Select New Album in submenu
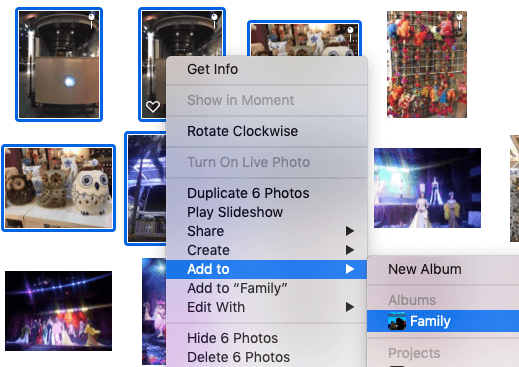The width and height of the screenshot is (519, 367). (x=443, y=269)
